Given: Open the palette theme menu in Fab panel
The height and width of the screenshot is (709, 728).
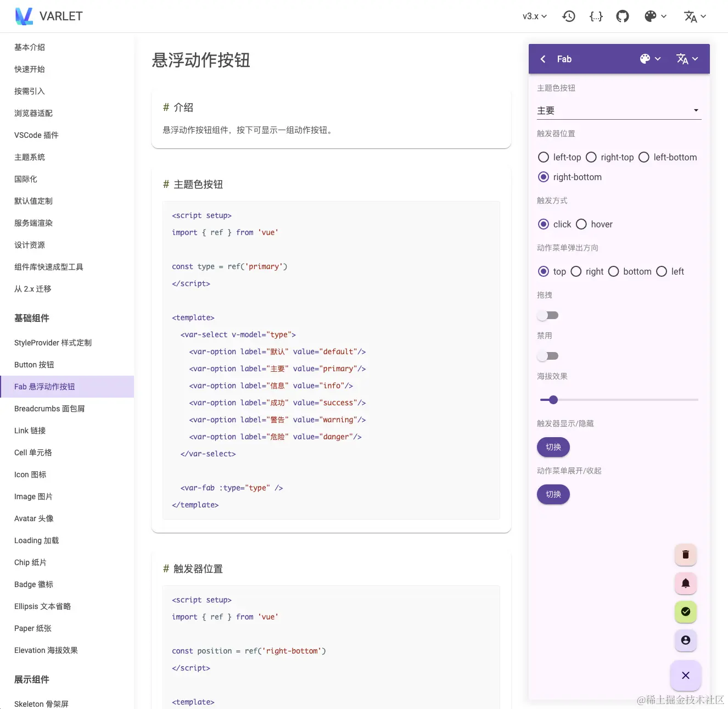Looking at the screenshot, I should click(x=650, y=59).
